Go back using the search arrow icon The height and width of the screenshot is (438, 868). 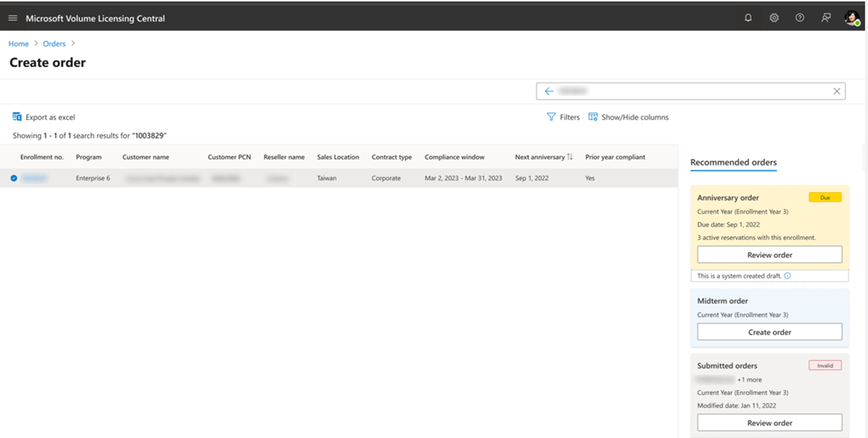549,91
